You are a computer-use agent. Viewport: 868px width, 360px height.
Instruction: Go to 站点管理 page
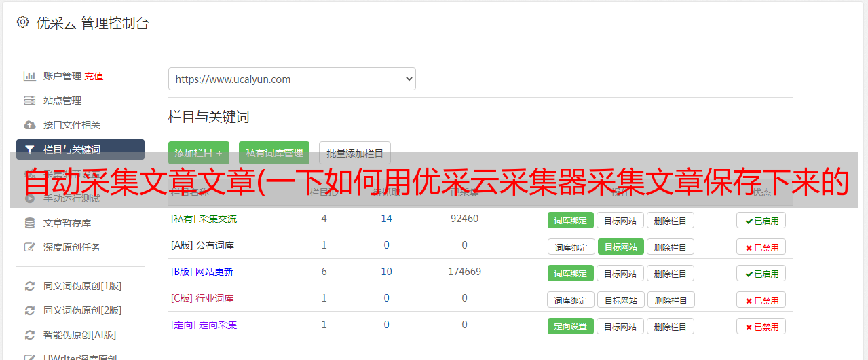click(x=62, y=101)
